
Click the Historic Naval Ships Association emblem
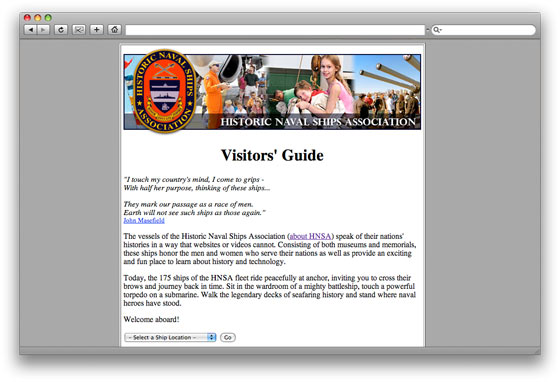164,91
